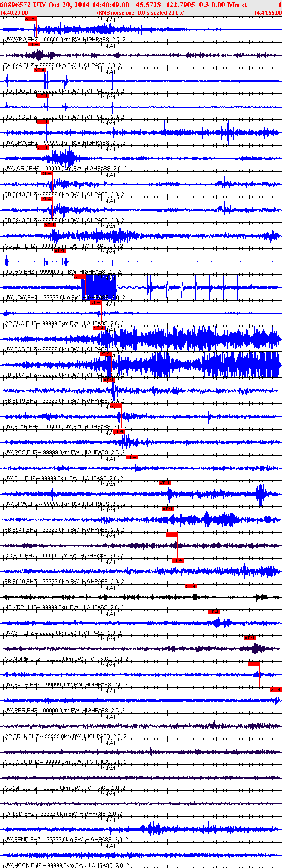The width and height of the screenshot is (282, 868).
Task: Select the pick flag on UO.FRIS trace
Action: point(43,96)
